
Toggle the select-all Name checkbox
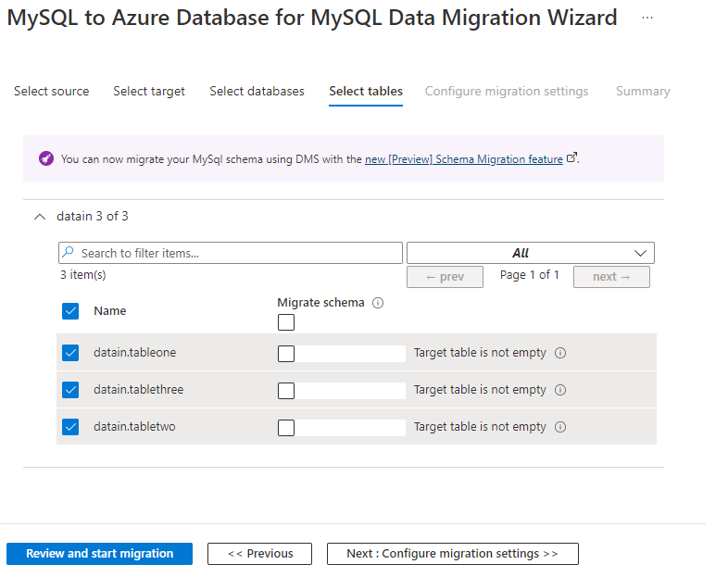pyautogui.click(x=70, y=311)
